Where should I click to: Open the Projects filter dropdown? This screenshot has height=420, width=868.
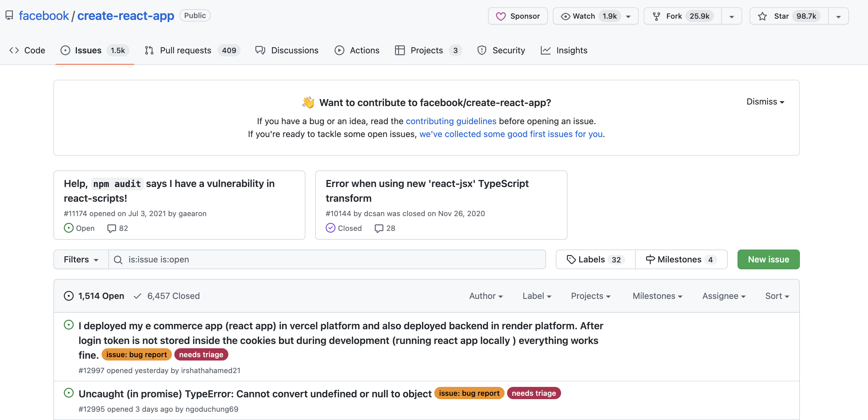[591, 296]
